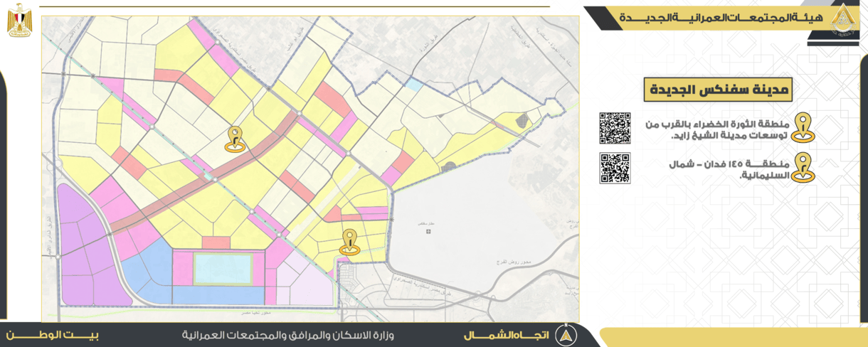The height and width of the screenshot is (347, 868).
Task: Click map pin ٢ in the map center
Action: (235, 139)
